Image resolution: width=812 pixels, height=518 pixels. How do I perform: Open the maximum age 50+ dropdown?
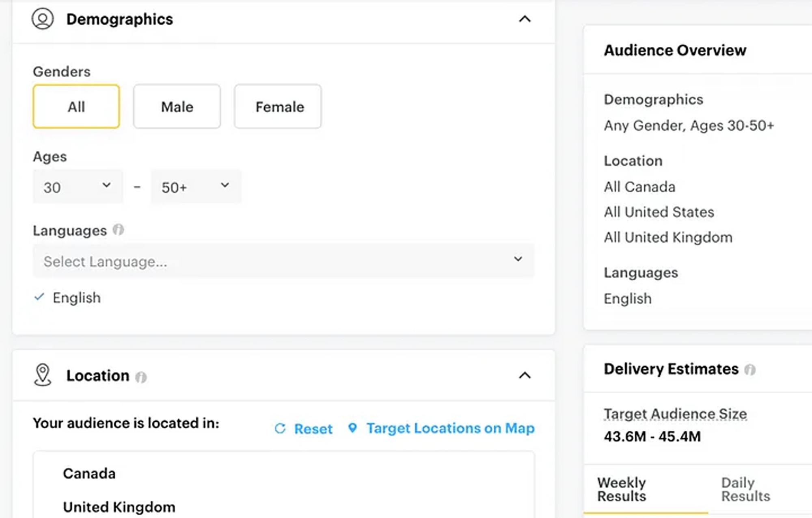click(x=196, y=186)
